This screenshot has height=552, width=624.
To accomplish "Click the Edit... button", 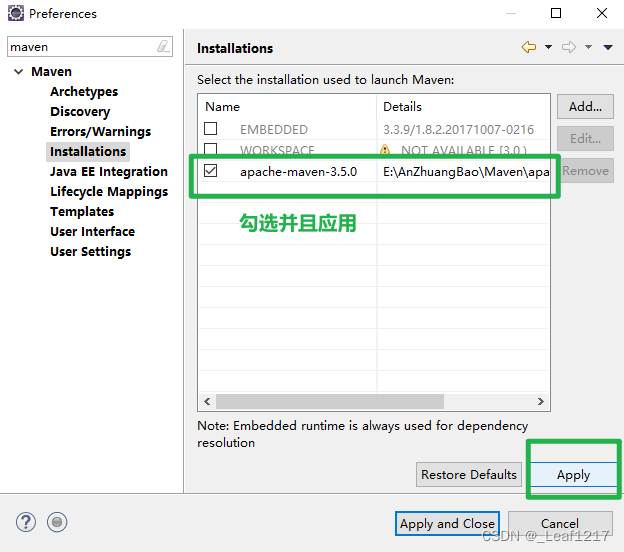I will tap(585, 138).
